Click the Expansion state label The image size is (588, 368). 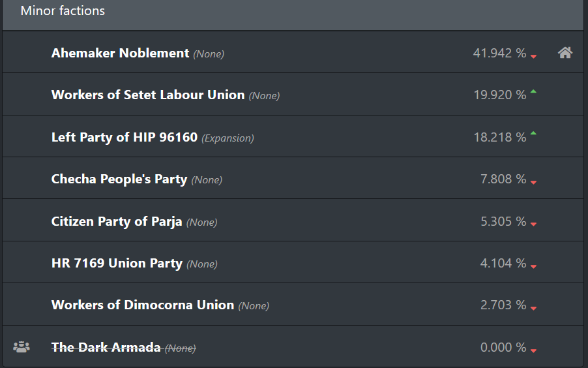[x=228, y=138]
